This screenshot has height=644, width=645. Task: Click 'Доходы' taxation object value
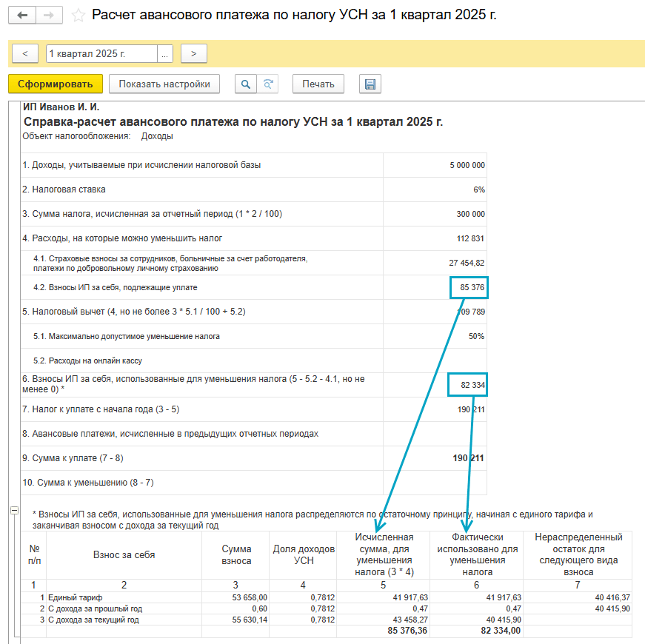click(x=157, y=136)
